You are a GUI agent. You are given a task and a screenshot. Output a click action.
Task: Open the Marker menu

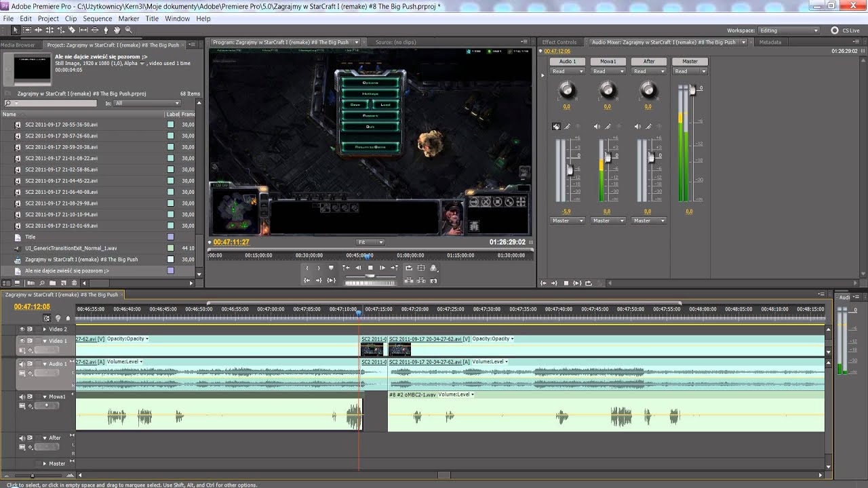point(129,19)
